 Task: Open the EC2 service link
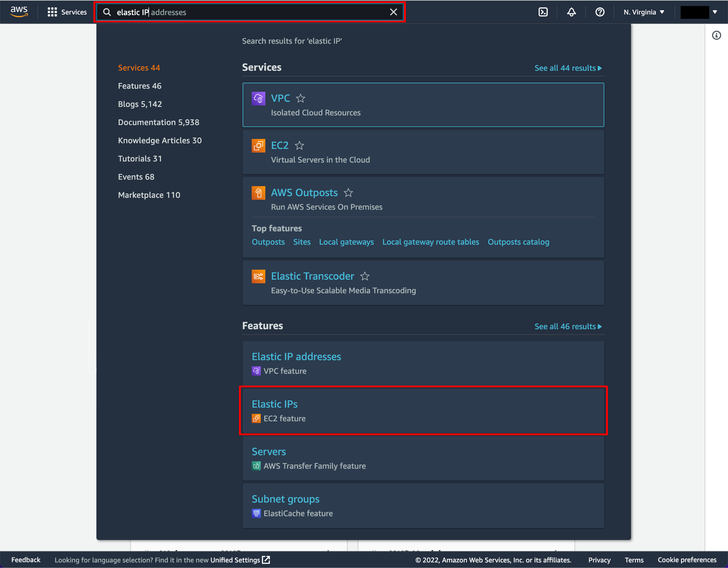[x=280, y=145]
